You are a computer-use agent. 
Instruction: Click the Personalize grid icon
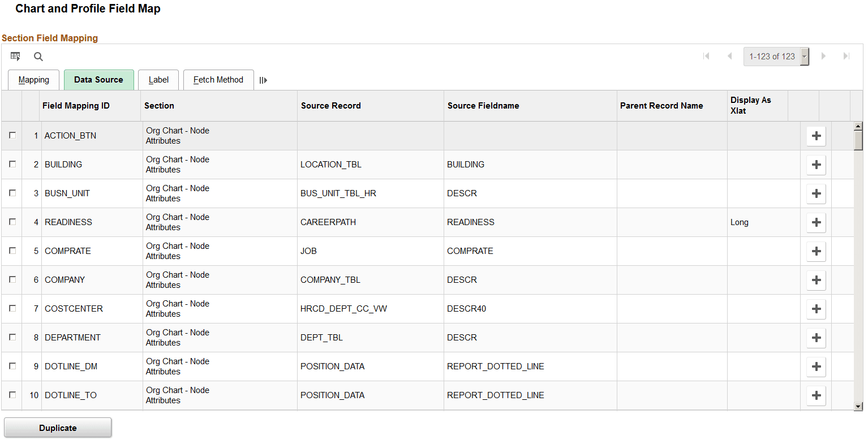coord(15,57)
